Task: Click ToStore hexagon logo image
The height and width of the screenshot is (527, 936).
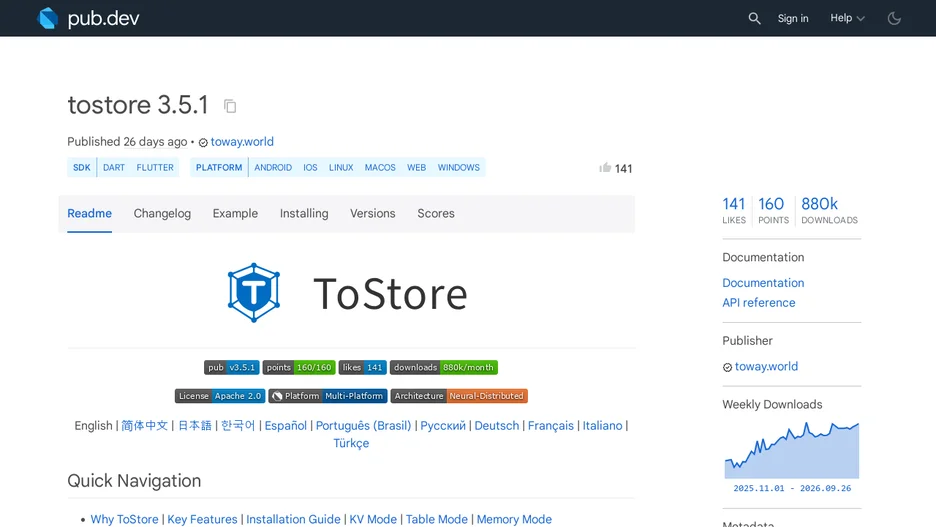Action: coord(254,292)
